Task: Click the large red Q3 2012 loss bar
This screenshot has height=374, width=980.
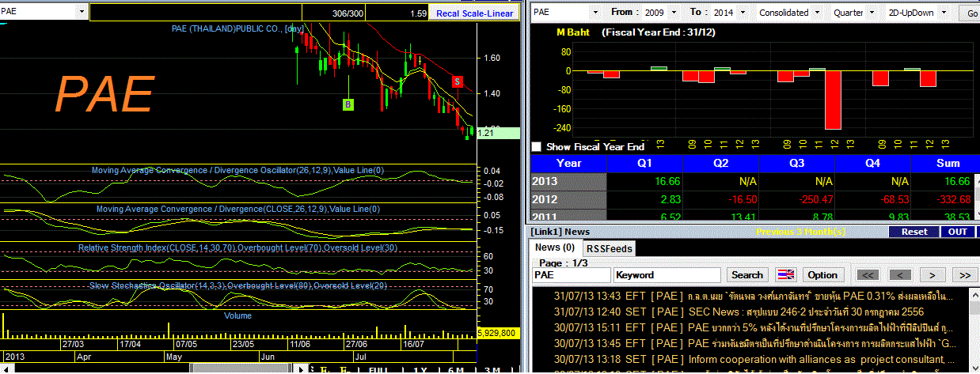Action: pos(832,100)
